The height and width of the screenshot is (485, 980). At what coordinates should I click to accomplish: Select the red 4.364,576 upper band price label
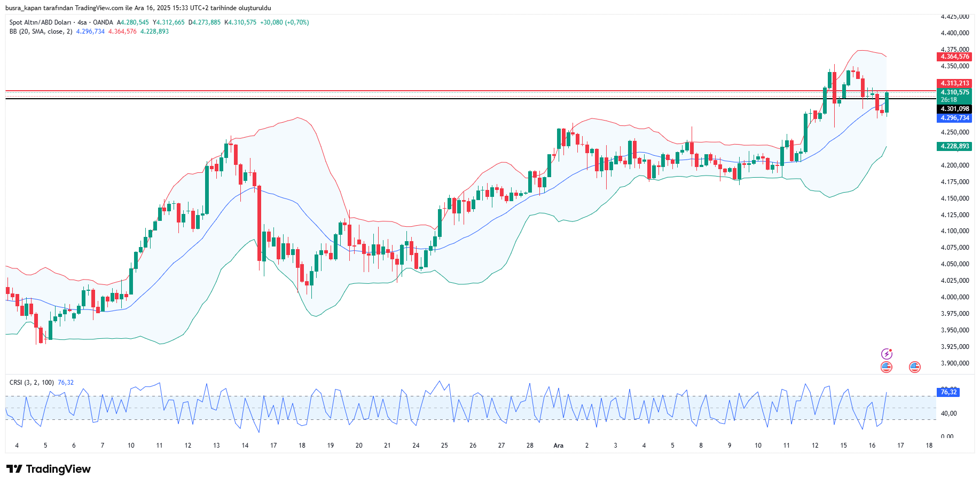click(x=954, y=57)
